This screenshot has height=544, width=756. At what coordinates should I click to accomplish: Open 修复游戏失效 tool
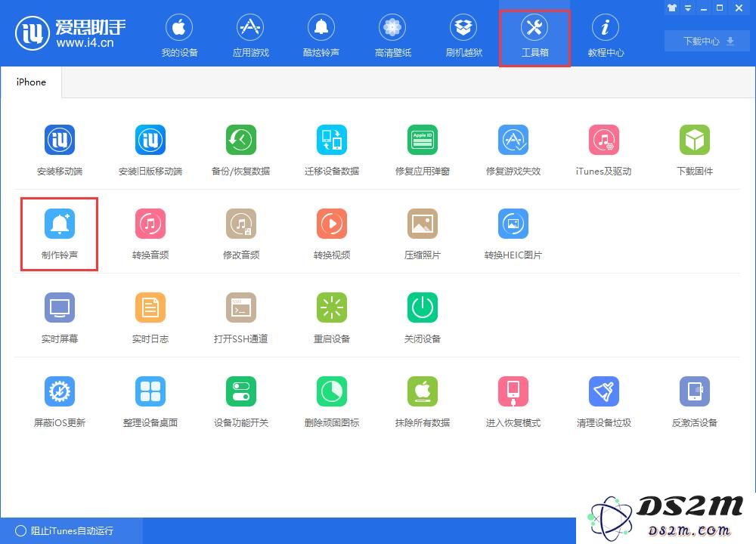(x=513, y=150)
